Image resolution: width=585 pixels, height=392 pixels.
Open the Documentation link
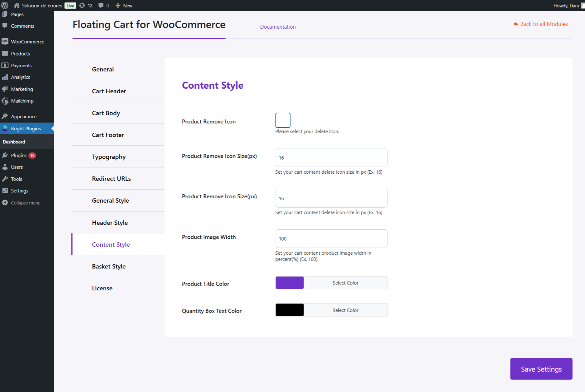(x=278, y=27)
